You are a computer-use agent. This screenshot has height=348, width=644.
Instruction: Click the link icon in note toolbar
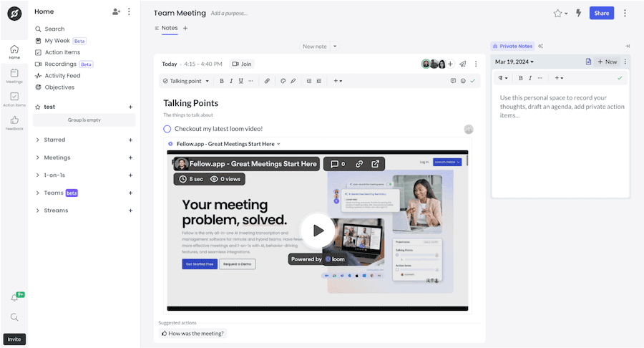[x=267, y=81]
